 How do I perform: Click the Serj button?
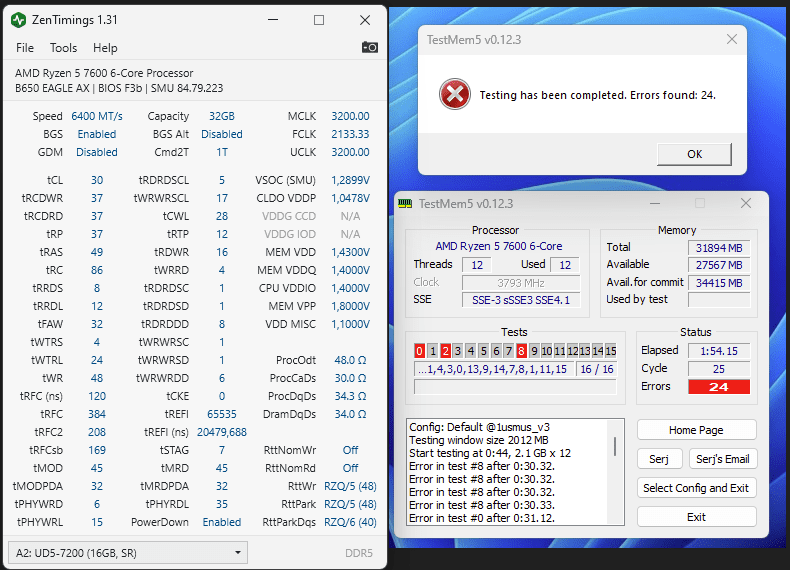(660, 459)
